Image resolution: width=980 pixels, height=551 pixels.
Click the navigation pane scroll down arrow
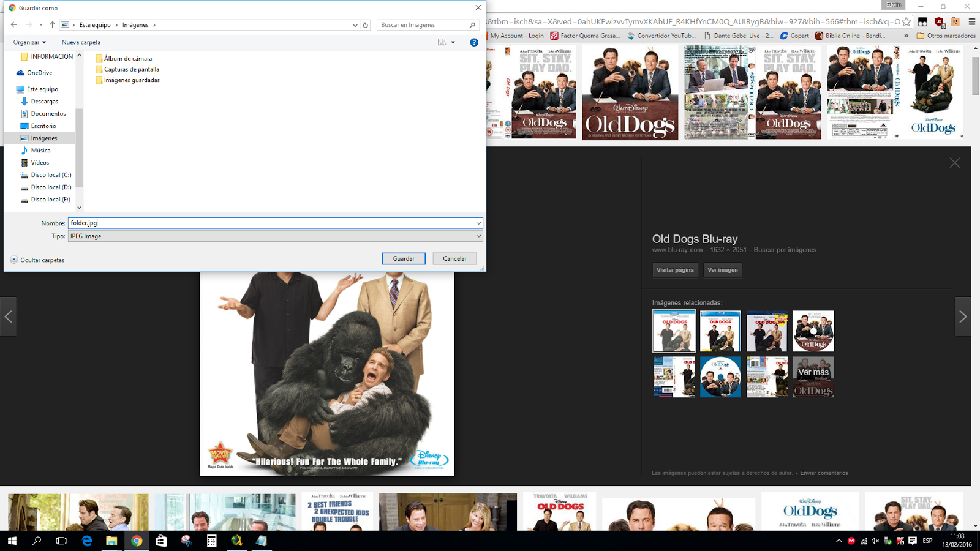tap(79, 208)
